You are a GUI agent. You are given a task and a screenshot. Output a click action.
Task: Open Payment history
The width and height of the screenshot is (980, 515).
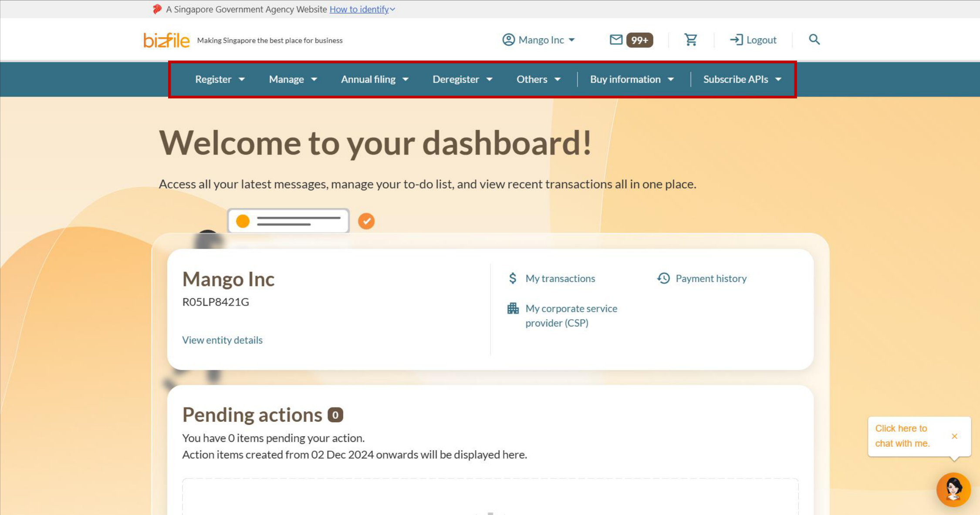pyautogui.click(x=711, y=278)
